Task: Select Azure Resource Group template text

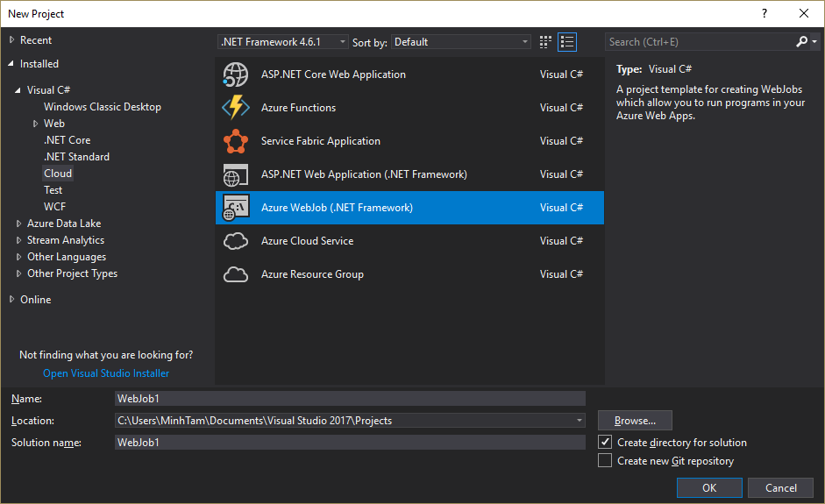Action: tap(312, 274)
